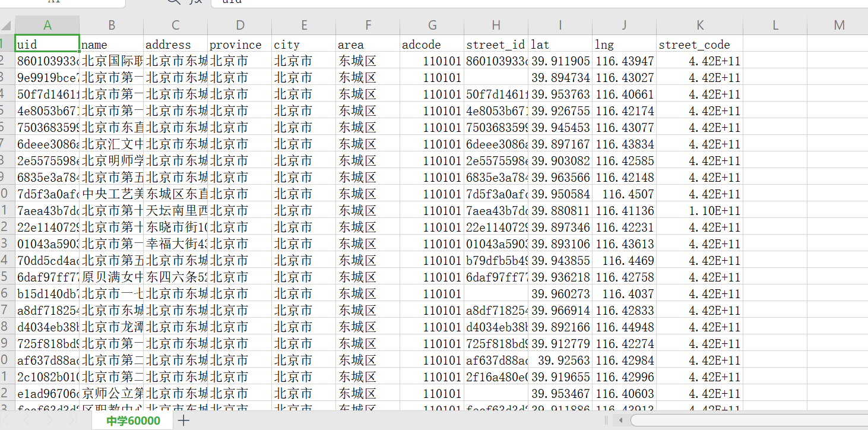Screen dimensions: 868x430
Task: Click the street_id cell starting b79dfb5b4
Action: click(496, 261)
